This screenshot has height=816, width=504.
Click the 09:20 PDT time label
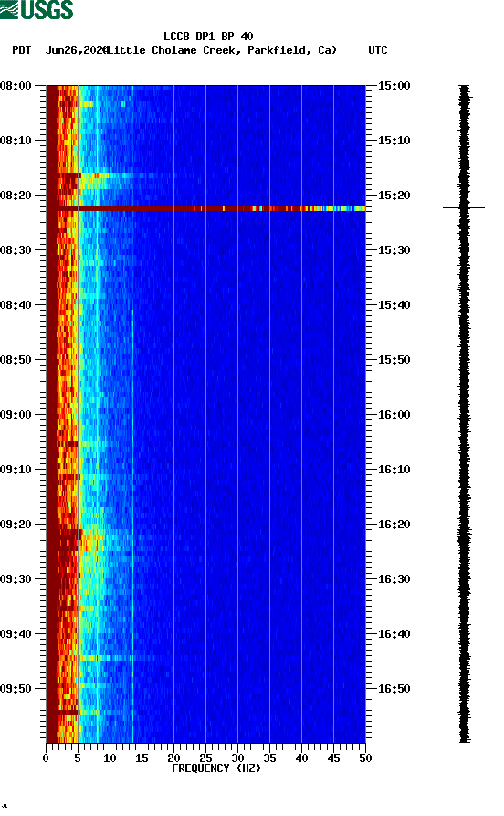[x=16, y=525]
